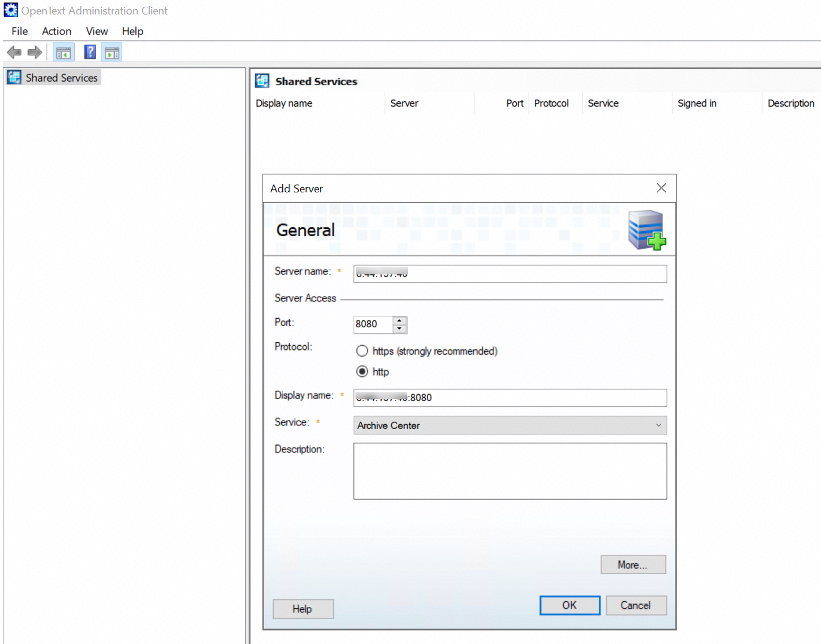
Task: Select the http protocol radio button
Action: 362,372
